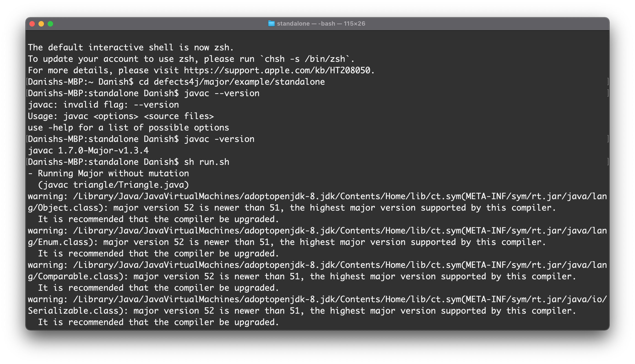Screen dimensions: 635x364
Task: Click the 'chsh -s /bin/zsh' instruction line
Action: (x=191, y=59)
